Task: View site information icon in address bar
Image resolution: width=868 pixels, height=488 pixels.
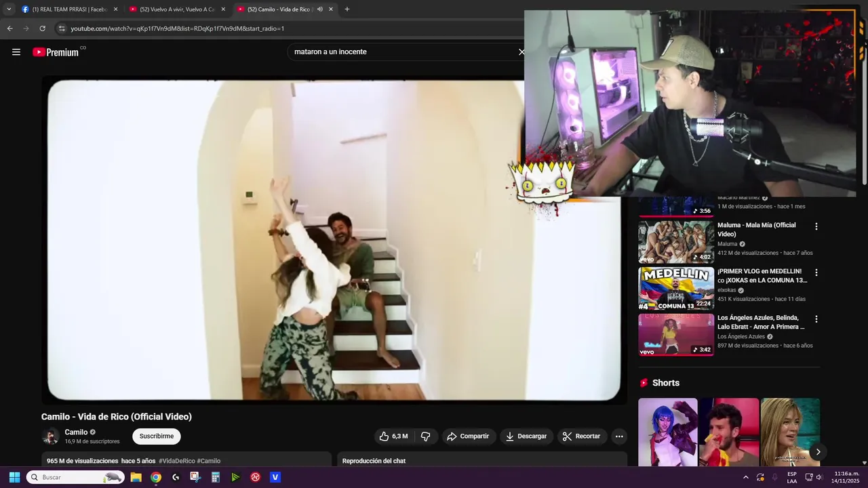Action: tap(62, 28)
